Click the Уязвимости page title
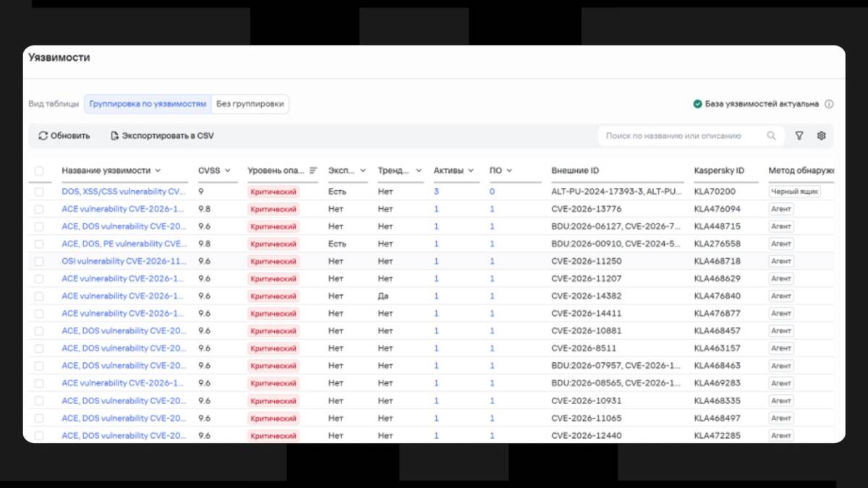The image size is (868, 488). click(x=59, y=58)
